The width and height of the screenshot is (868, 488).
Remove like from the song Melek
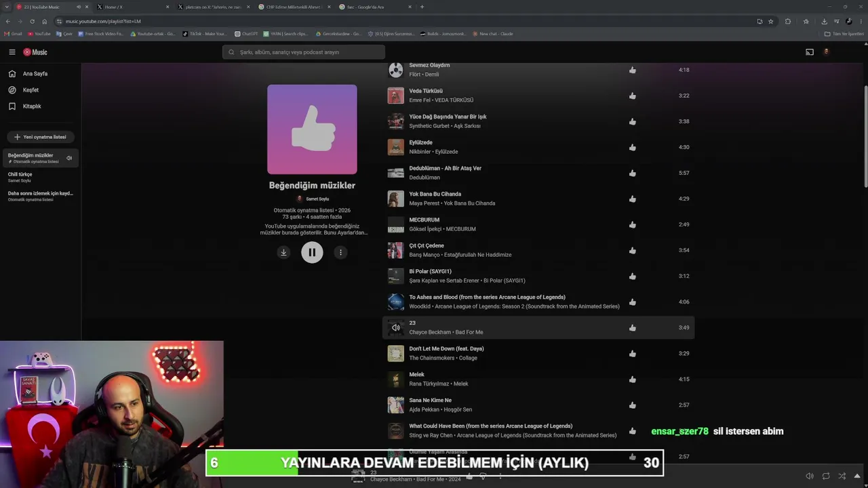click(633, 379)
